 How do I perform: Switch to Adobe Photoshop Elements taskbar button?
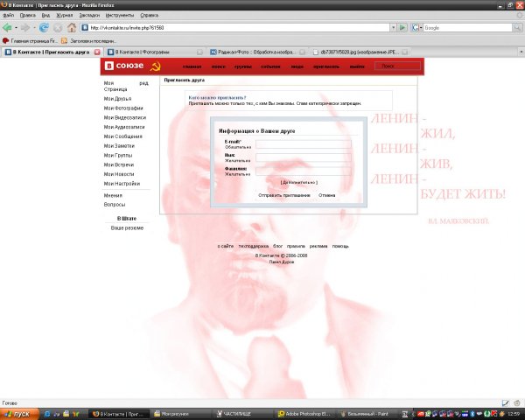pos(306,414)
